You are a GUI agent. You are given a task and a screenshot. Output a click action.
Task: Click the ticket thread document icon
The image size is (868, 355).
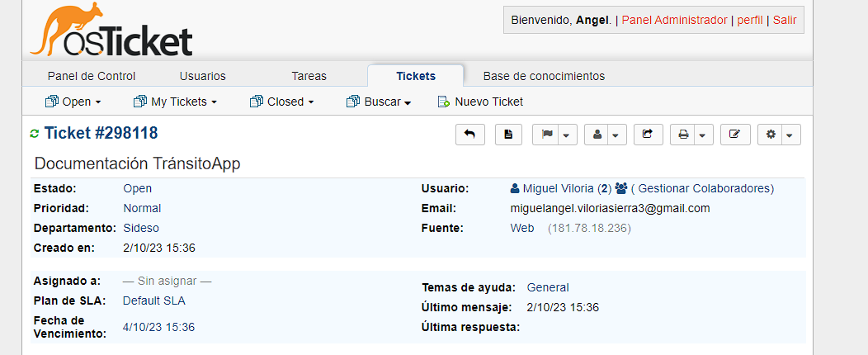tap(508, 135)
